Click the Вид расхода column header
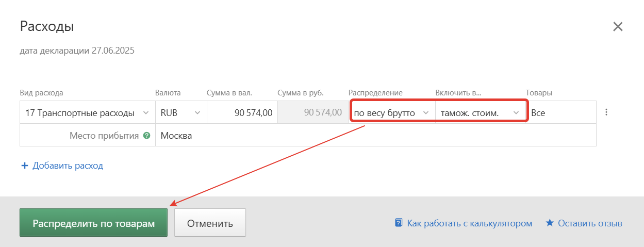Image resolution: width=644 pixels, height=247 pixels. [x=42, y=93]
